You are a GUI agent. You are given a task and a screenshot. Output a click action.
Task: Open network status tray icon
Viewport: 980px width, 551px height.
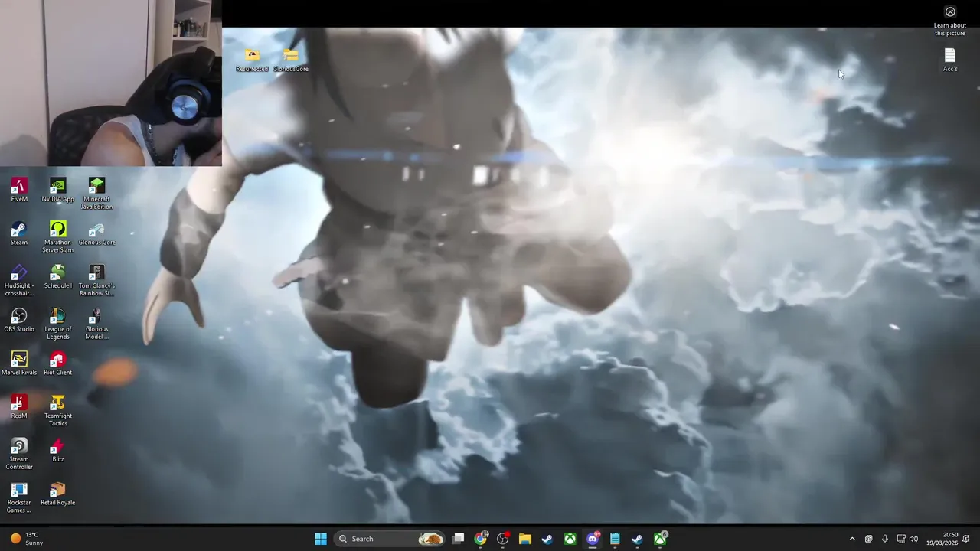pos(901,539)
